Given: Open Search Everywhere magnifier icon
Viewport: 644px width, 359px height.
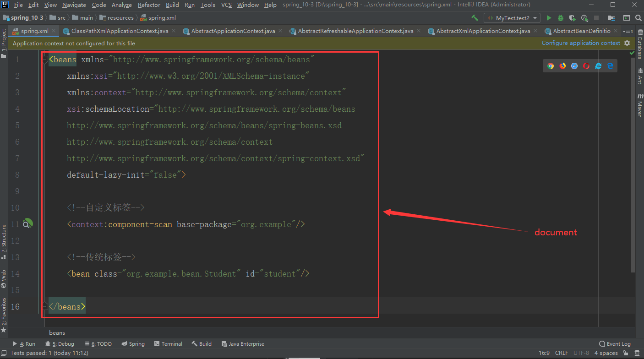Looking at the screenshot, I should [638, 18].
